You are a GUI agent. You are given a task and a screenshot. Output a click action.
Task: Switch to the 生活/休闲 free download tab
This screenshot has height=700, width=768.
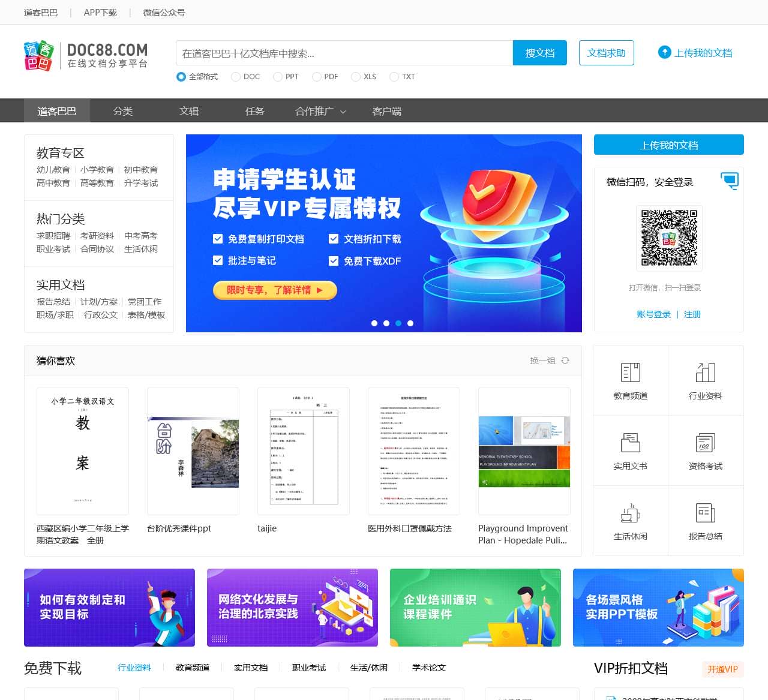(369, 668)
